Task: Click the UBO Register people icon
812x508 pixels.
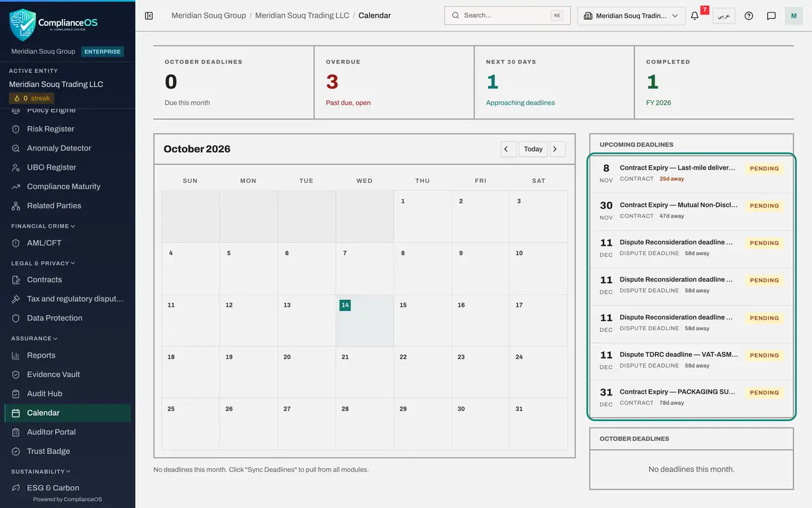Action: click(x=16, y=168)
